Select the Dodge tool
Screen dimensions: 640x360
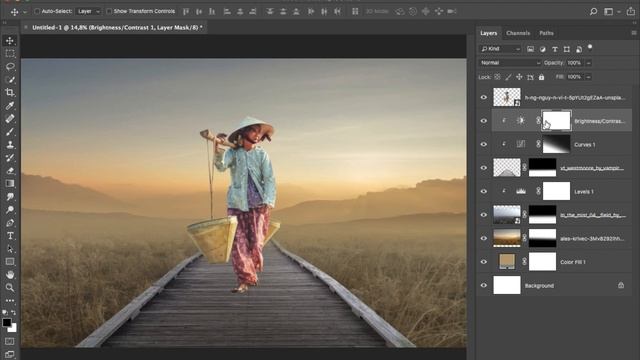(x=10, y=210)
